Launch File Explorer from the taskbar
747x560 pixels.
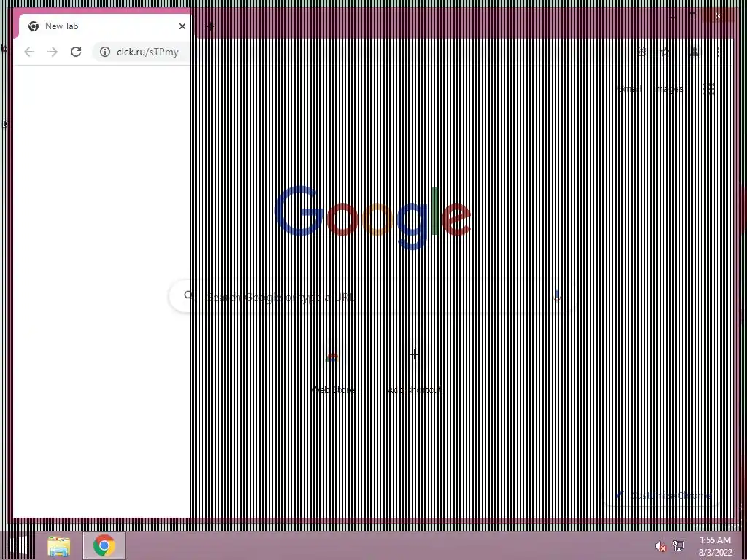pos(58,545)
